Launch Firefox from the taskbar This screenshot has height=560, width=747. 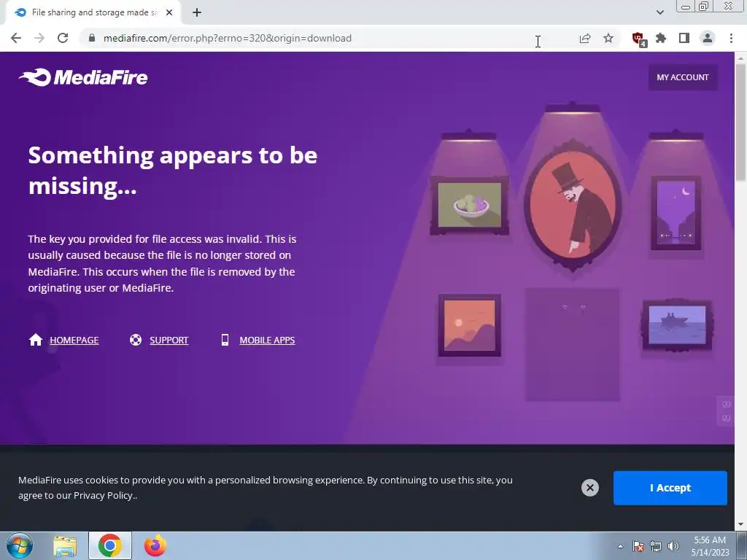pyautogui.click(x=155, y=545)
